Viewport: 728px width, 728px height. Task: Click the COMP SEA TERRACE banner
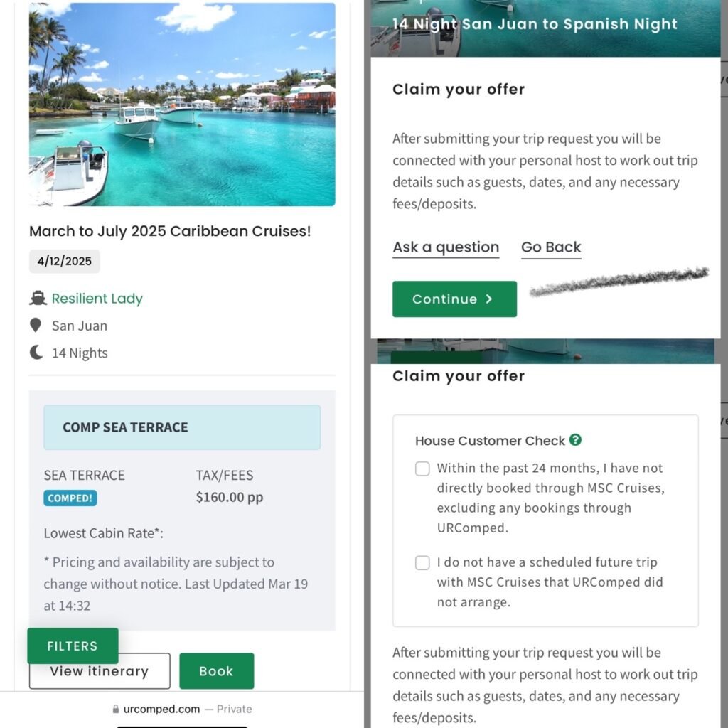click(182, 427)
